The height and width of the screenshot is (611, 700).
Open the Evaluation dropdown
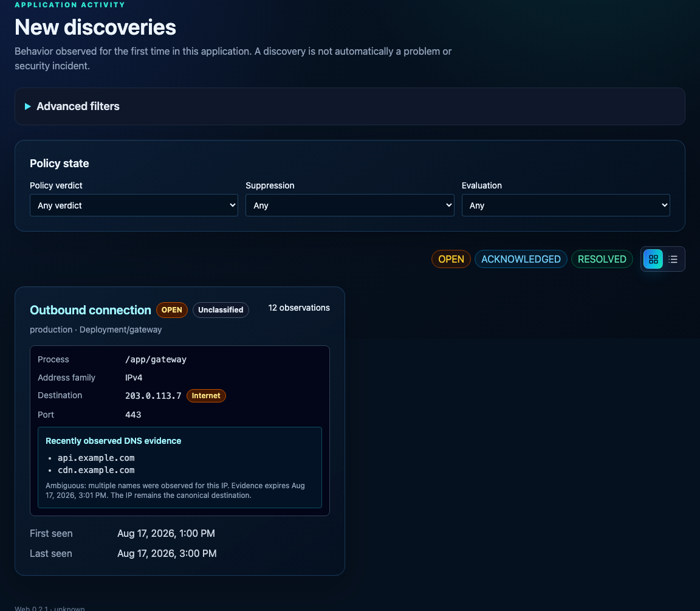click(x=566, y=205)
